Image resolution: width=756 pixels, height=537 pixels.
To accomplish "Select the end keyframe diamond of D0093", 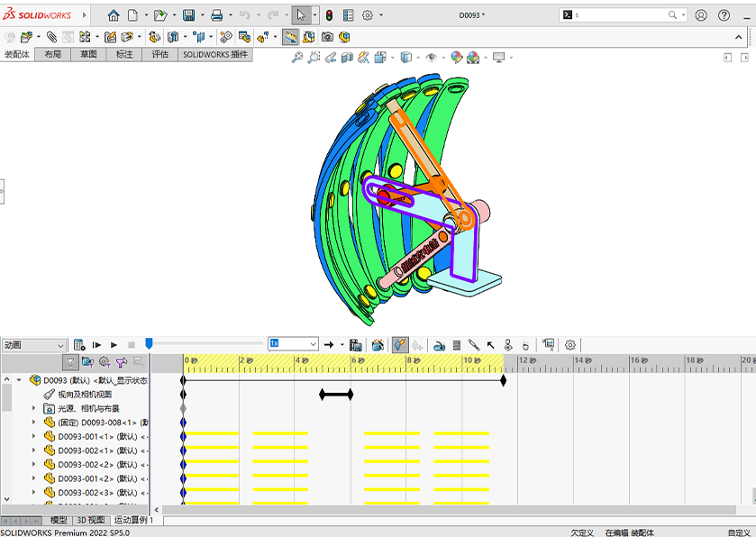I will 503,380.
